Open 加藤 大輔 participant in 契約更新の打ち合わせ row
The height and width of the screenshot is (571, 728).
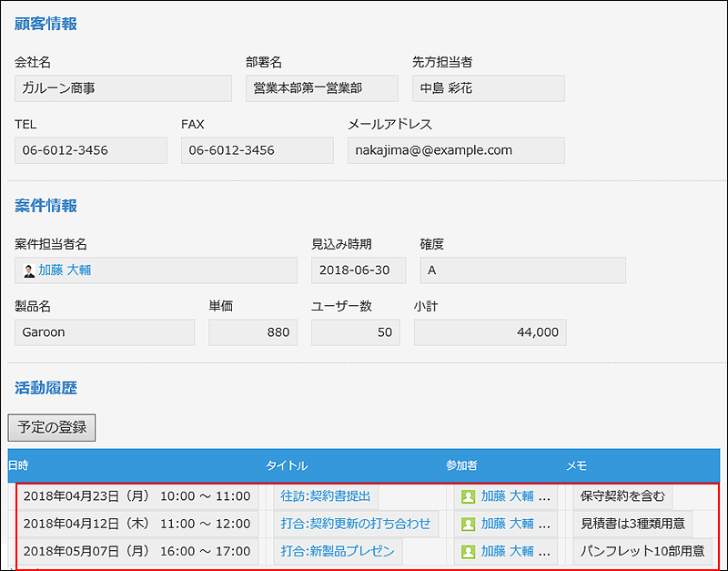click(507, 524)
